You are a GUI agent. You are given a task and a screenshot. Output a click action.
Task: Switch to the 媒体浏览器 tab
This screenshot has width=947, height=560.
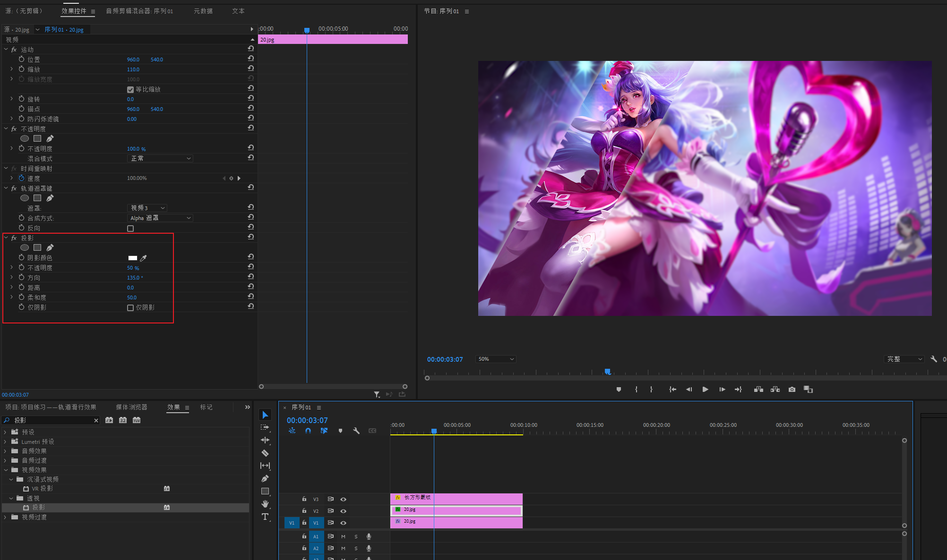pyautogui.click(x=131, y=407)
